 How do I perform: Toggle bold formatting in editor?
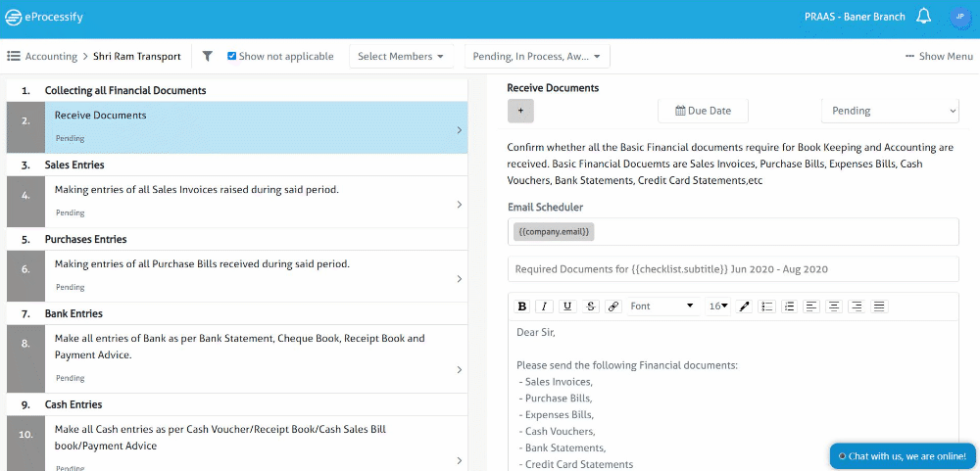pyautogui.click(x=522, y=306)
